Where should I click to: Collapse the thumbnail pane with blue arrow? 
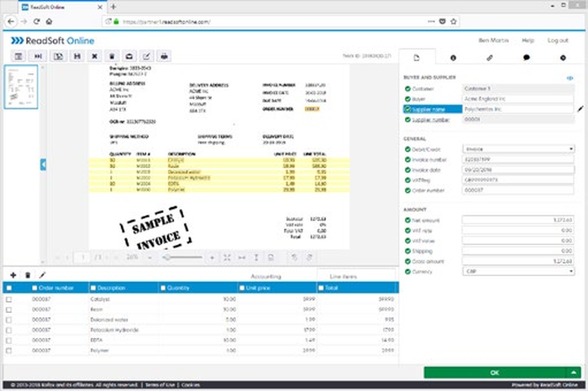[43, 164]
